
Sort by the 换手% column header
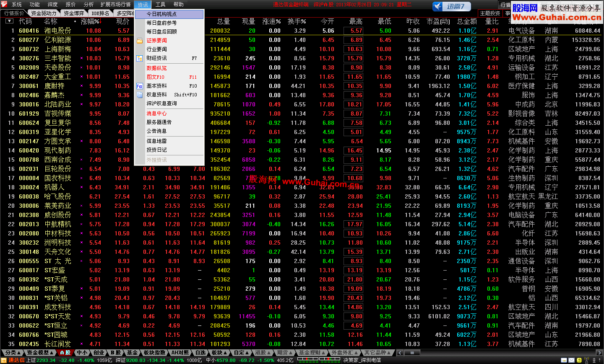tap(297, 21)
